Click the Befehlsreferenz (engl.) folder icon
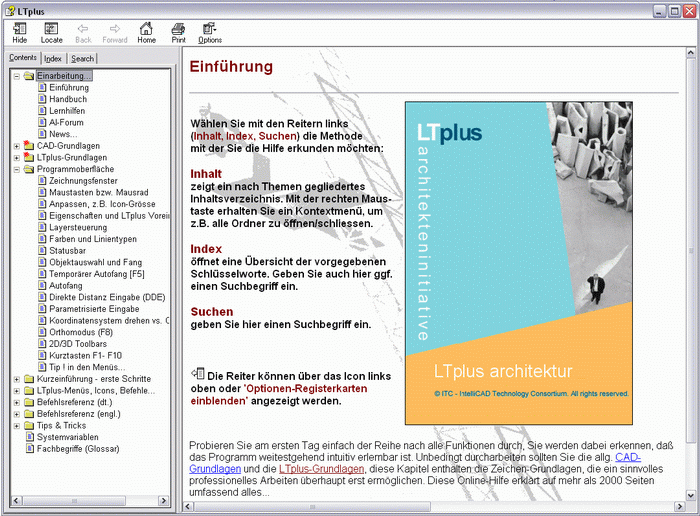 29,413
